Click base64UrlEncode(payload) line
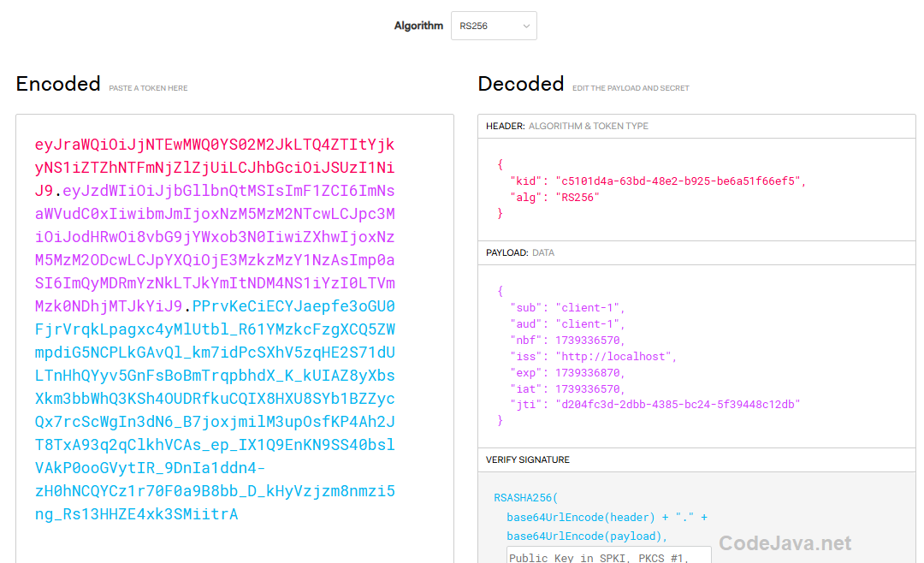This screenshot has width=924, height=563. (x=587, y=536)
